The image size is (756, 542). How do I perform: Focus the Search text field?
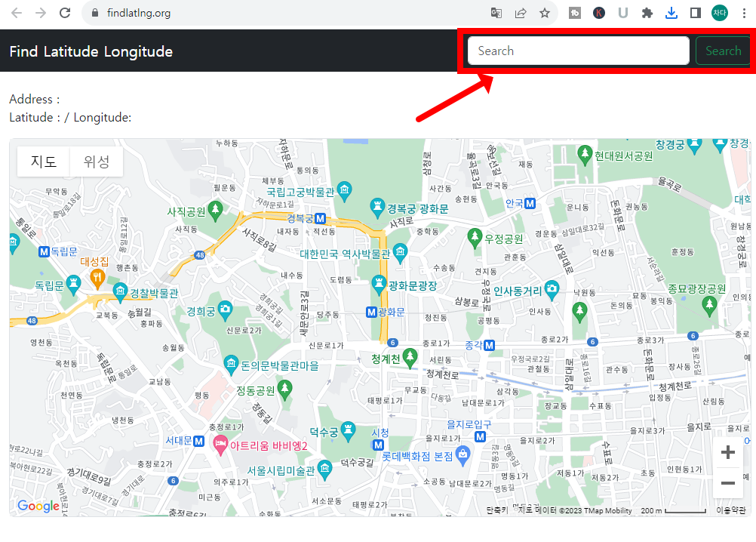click(x=579, y=51)
